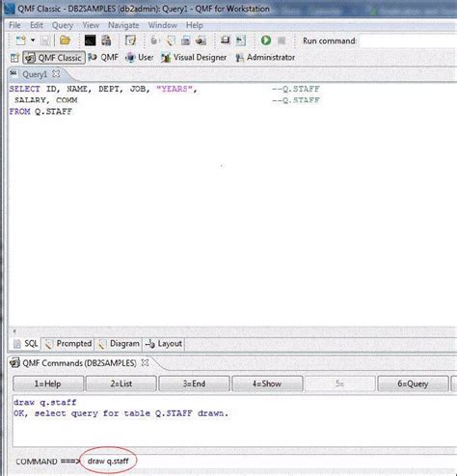Toggle the QMF Classic perspective button

point(54,58)
